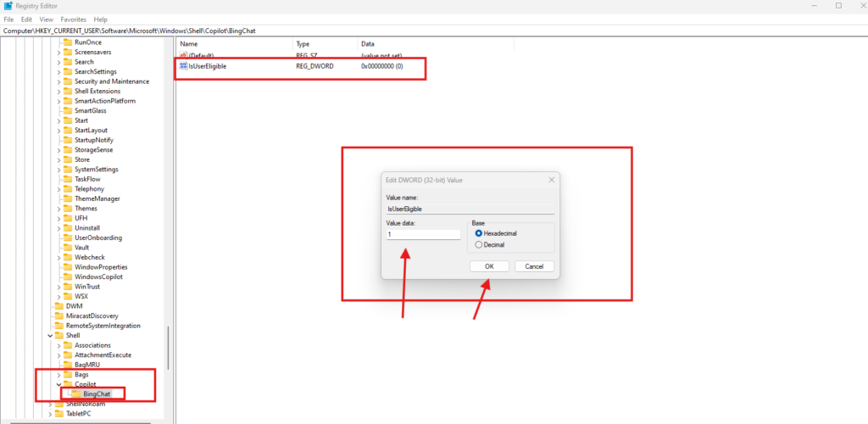Select the SystemSettings folder icon
The image size is (868, 424).
[68, 170]
